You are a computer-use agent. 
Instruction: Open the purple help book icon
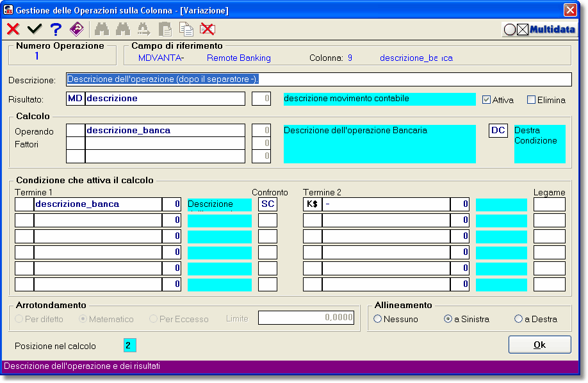coord(76,29)
